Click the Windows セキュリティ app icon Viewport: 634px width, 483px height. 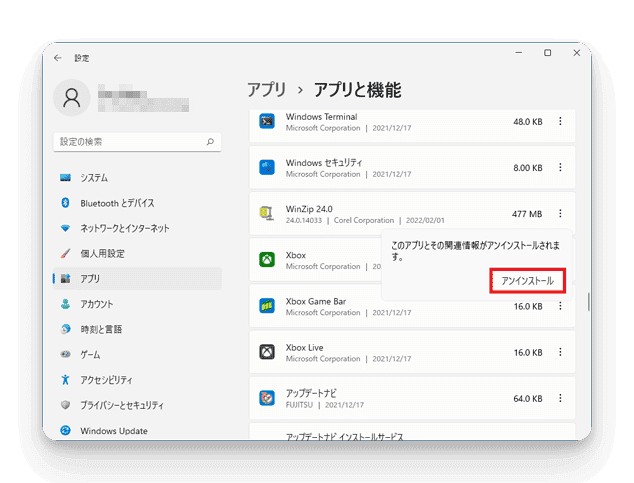click(267, 167)
